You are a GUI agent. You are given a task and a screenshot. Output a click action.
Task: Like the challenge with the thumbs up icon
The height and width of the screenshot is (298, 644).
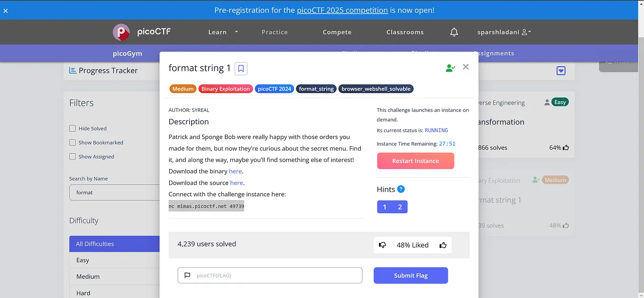click(x=442, y=245)
